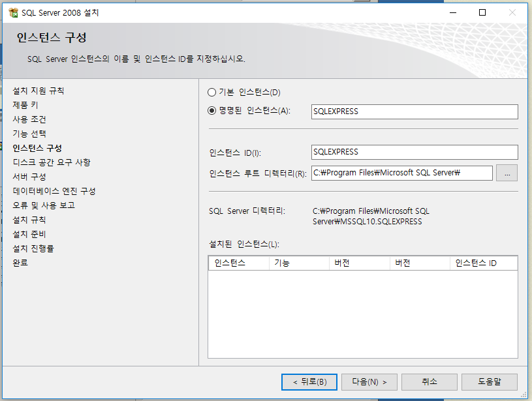Click the 설치된 인스턴스(L) label

pos(244,244)
